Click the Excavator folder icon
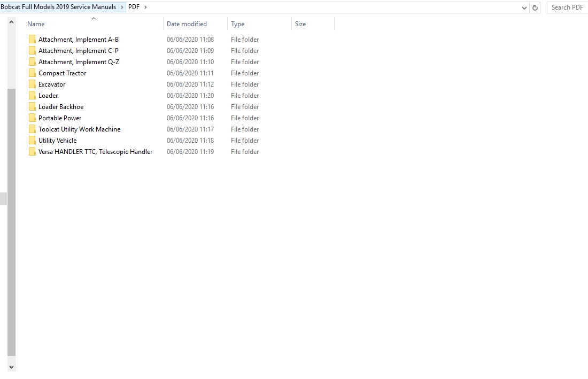Viewport: 588px width, 379px height. coord(32,84)
